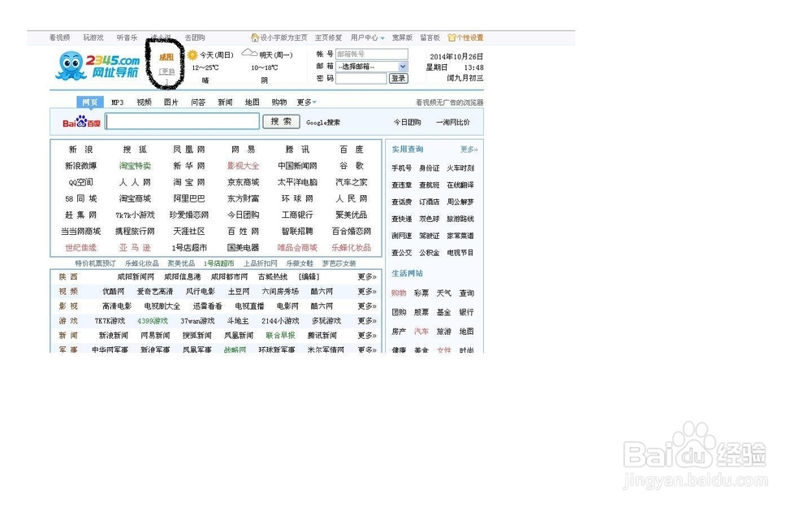Open 听音乐 in the top bar

[127, 37]
